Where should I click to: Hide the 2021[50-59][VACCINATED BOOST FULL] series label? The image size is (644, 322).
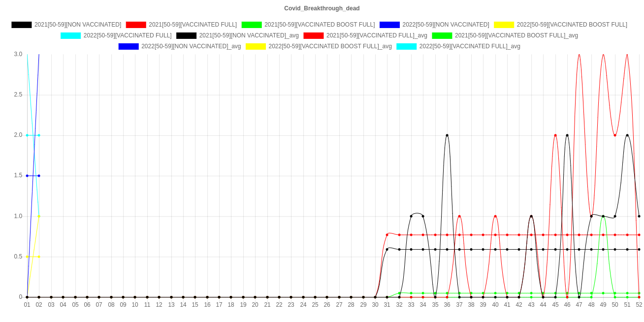(319, 25)
